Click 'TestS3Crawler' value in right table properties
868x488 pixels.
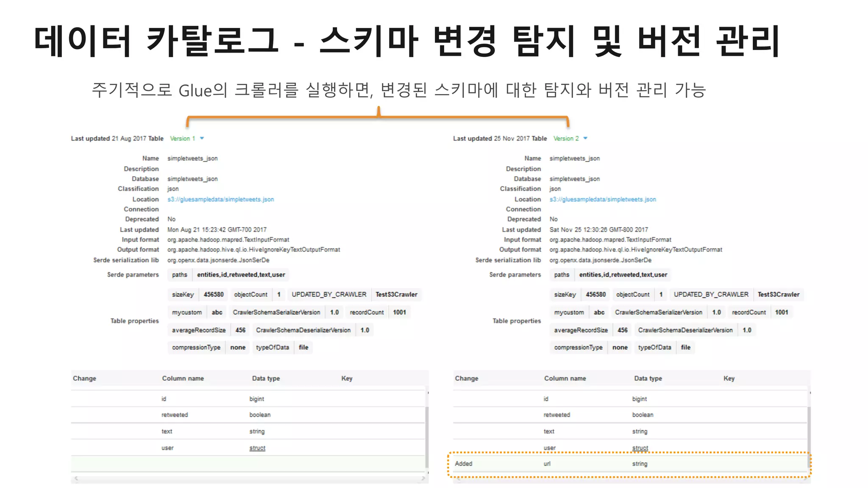click(x=779, y=294)
